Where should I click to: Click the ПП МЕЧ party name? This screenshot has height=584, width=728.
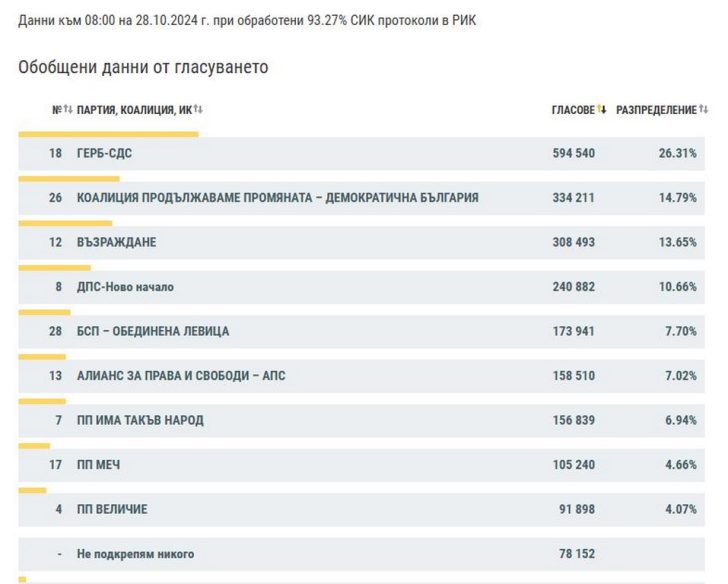(99, 465)
